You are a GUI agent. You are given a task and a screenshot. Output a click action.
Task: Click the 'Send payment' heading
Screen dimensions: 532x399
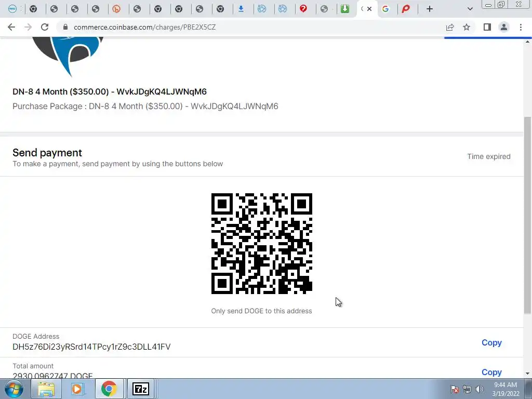pyautogui.click(x=47, y=153)
